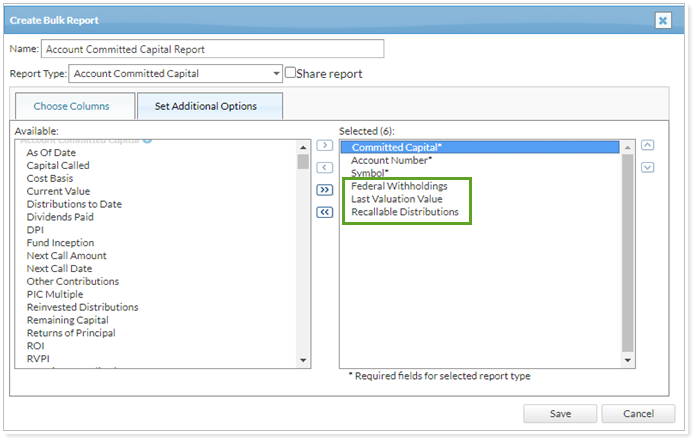Screen dimensions: 697x443
Task: Switch to the Choose Columns tab
Action: coord(71,106)
